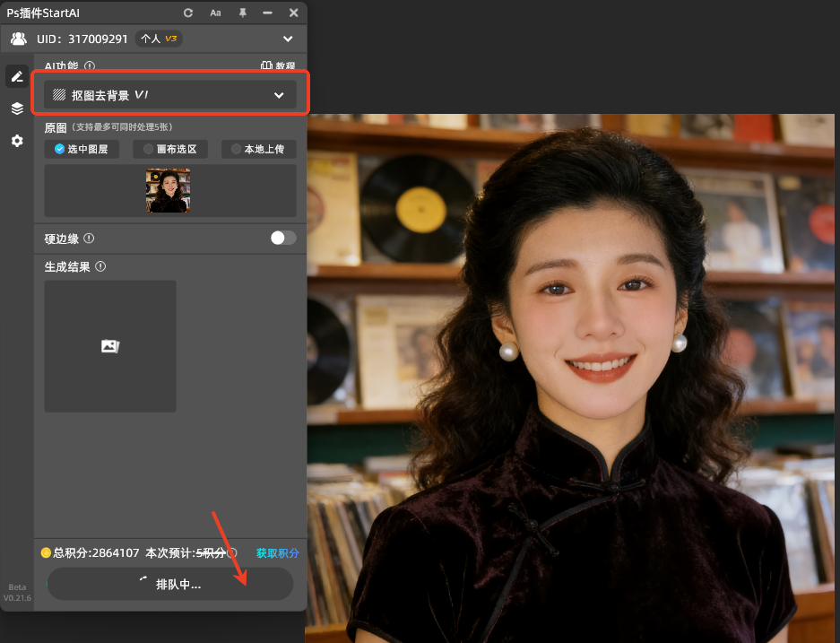Enable the 硬边缘 hard edge toggle
The height and width of the screenshot is (643, 840).
click(x=282, y=238)
